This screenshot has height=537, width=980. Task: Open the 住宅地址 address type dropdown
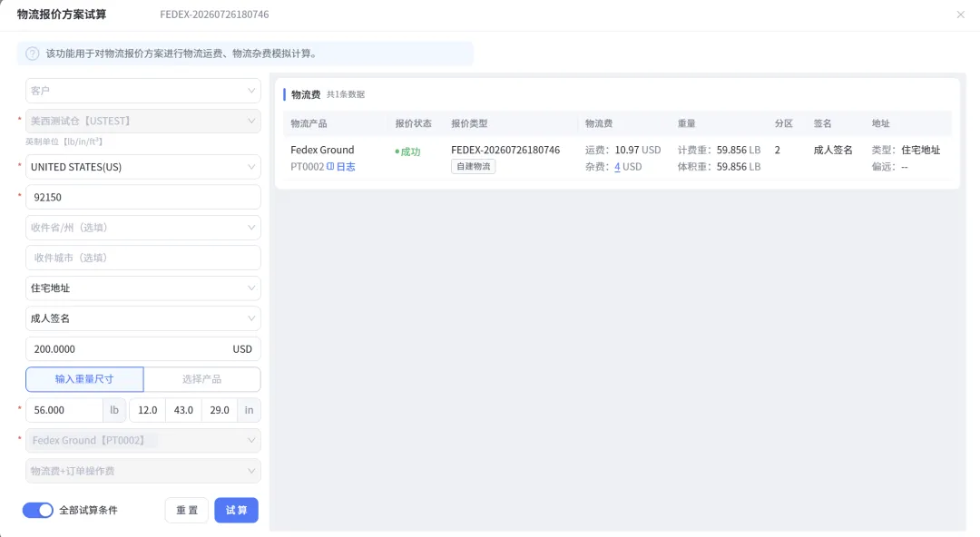pyautogui.click(x=143, y=288)
